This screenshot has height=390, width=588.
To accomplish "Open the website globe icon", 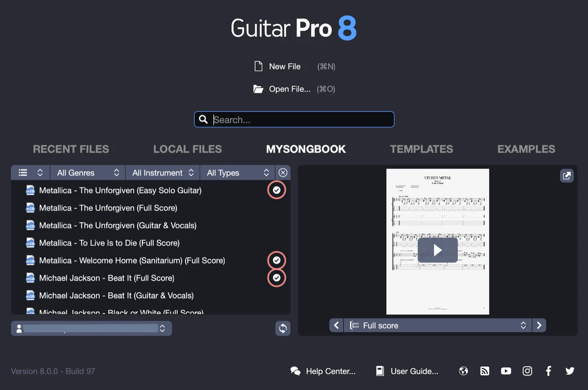I will pyautogui.click(x=463, y=371).
